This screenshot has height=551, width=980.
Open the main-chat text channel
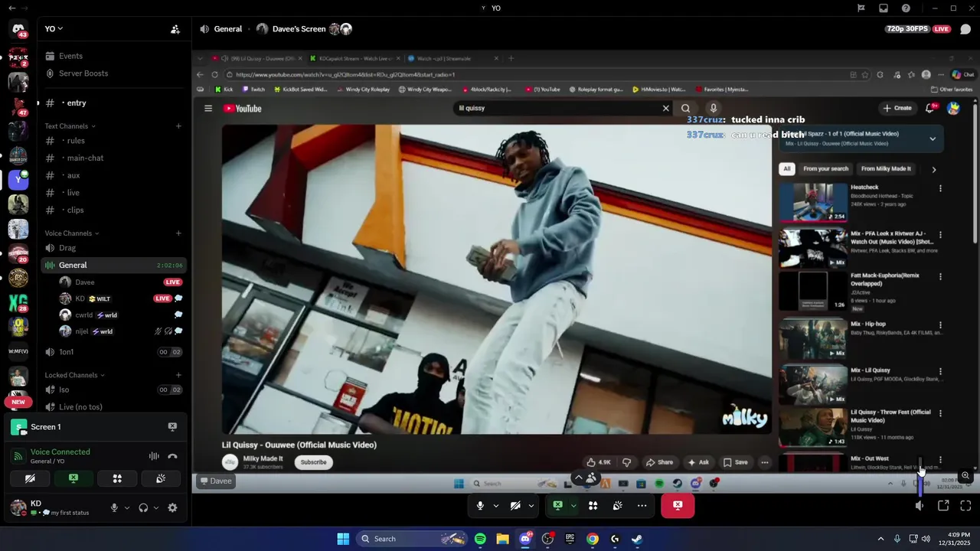click(113, 158)
